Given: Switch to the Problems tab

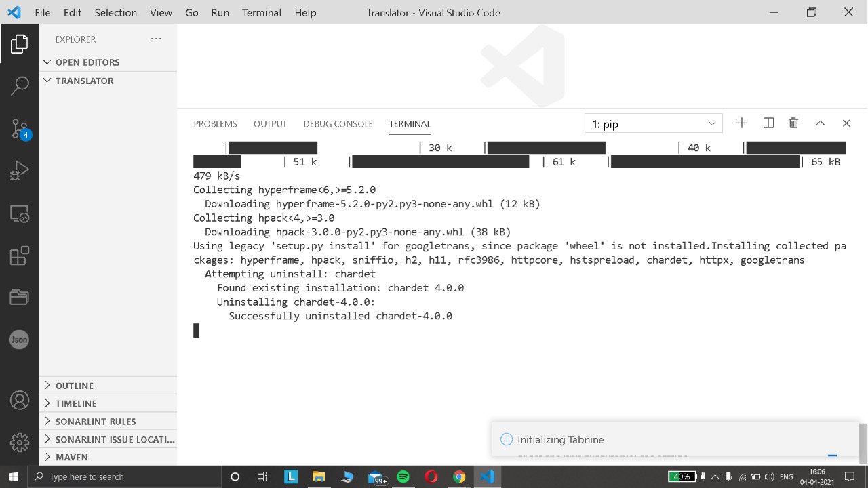Looking at the screenshot, I should coord(215,123).
